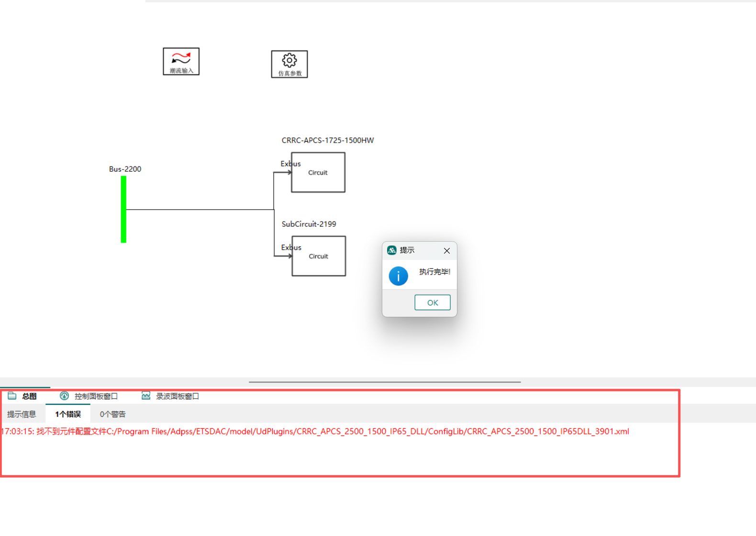Select the green Bus-2200 bus bar
756x536 pixels.
(123, 209)
